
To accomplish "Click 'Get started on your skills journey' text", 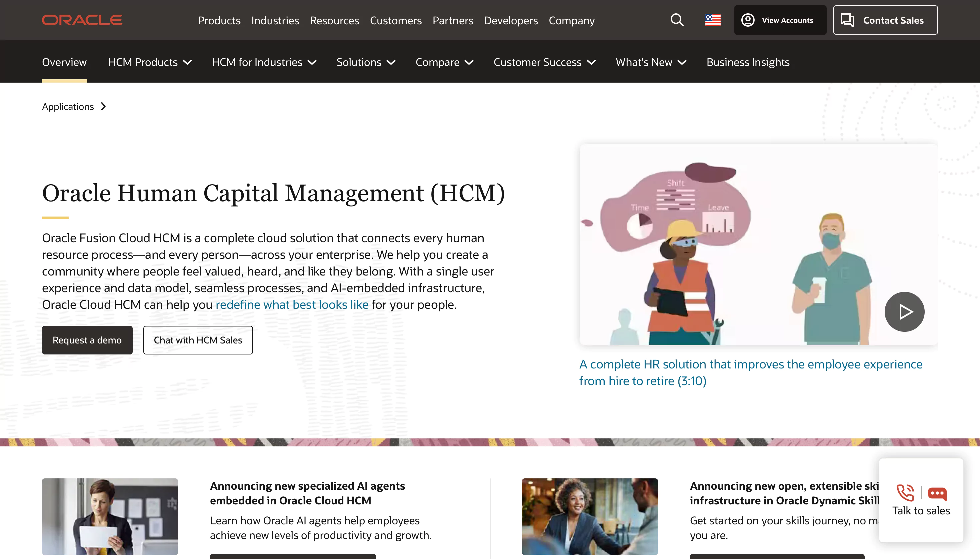I will point(784,527).
